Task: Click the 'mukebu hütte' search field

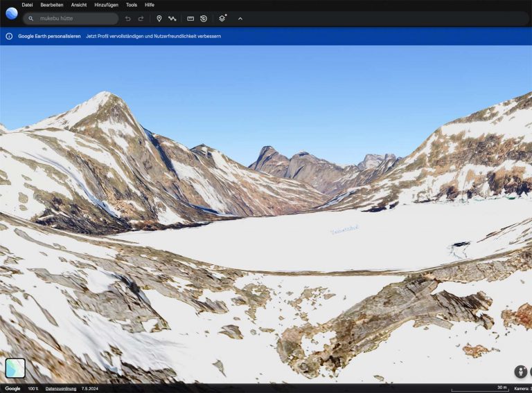Action: click(73, 19)
